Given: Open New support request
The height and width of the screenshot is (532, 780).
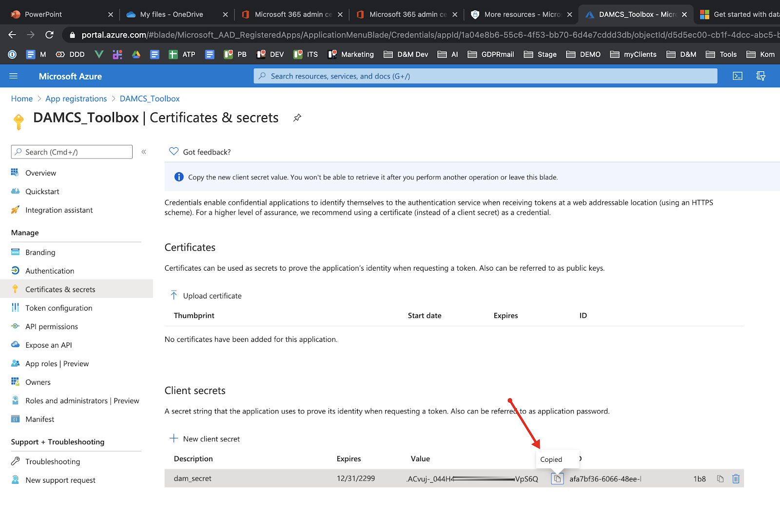Looking at the screenshot, I should (60, 480).
